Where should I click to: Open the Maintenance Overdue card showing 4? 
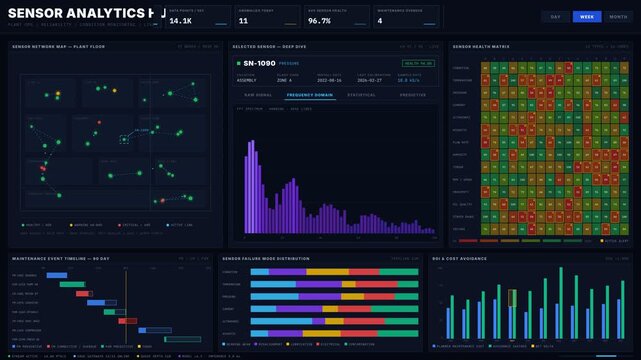point(406,17)
